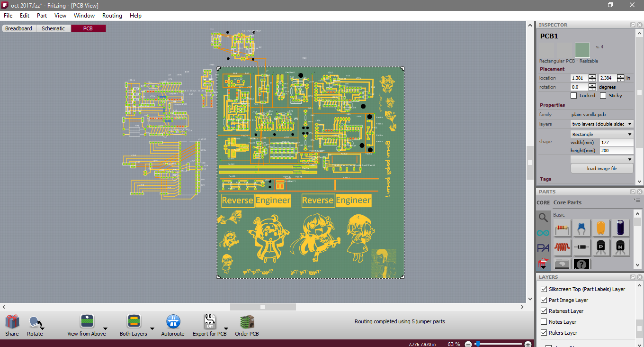This screenshot has height=347, width=644.
Task: Switch to the Schematic tab
Action: [x=54, y=28]
